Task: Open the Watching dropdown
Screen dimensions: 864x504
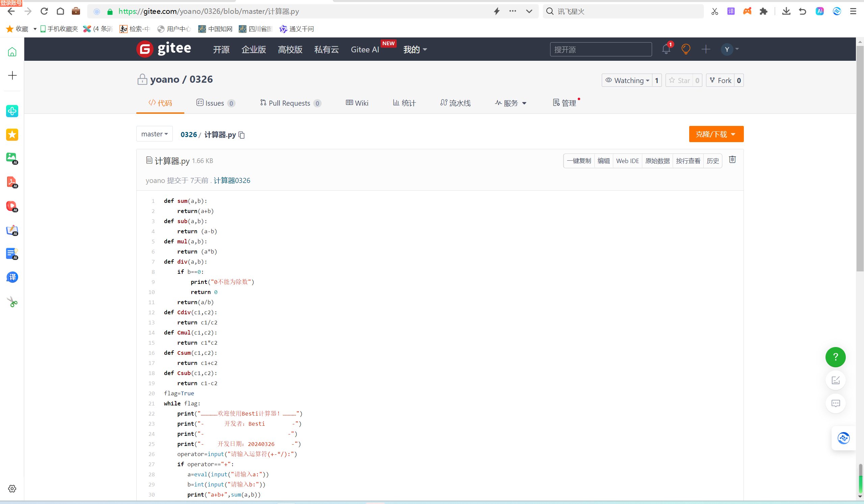Action: (627, 81)
